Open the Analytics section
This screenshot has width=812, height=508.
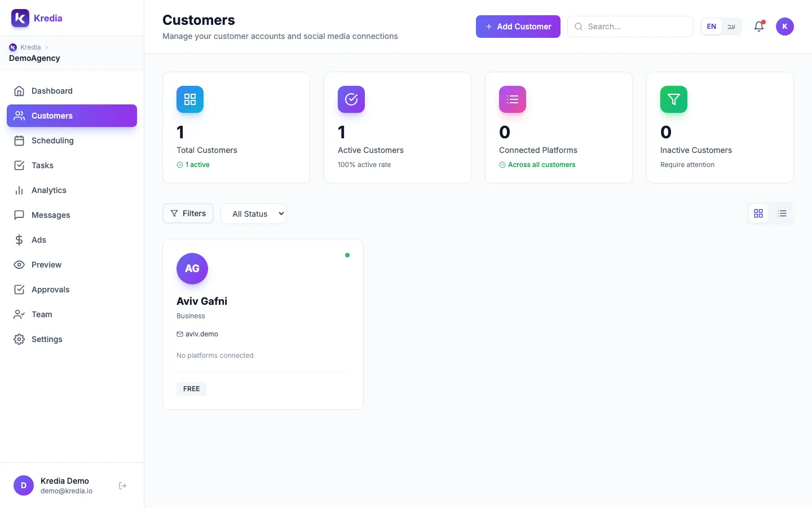[x=72, y=190]
